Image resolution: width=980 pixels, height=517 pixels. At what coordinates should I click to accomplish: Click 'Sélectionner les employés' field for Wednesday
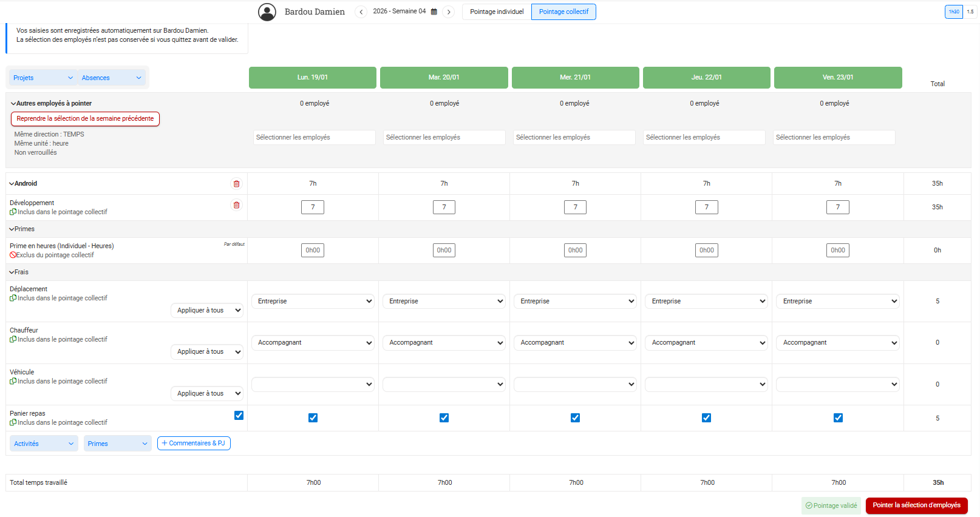574,138
